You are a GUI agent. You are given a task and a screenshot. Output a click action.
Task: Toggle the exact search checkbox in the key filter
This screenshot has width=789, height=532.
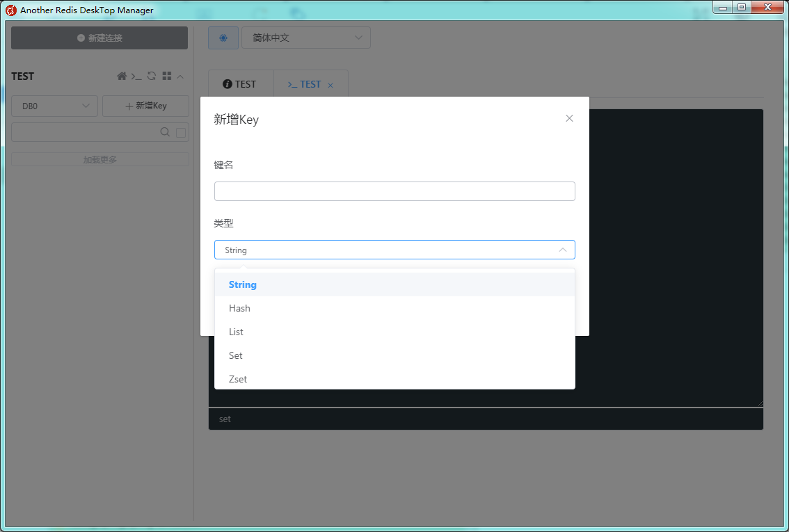click(x=181, y=133)
